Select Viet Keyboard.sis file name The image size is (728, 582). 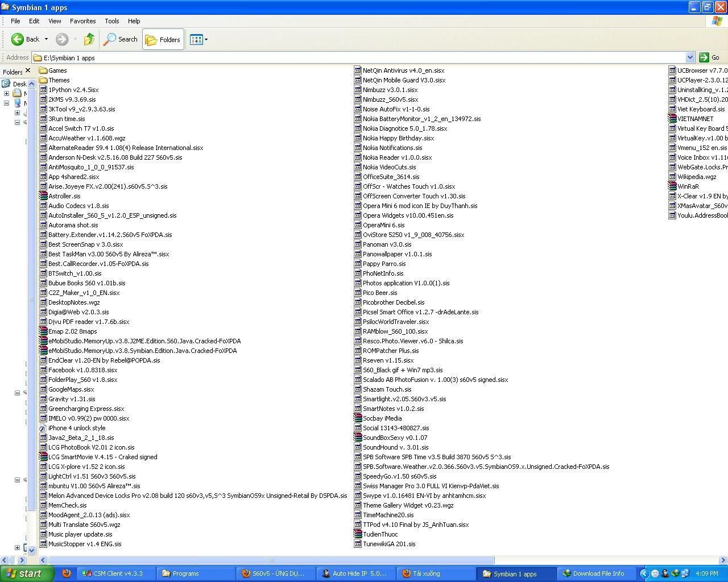701,109
